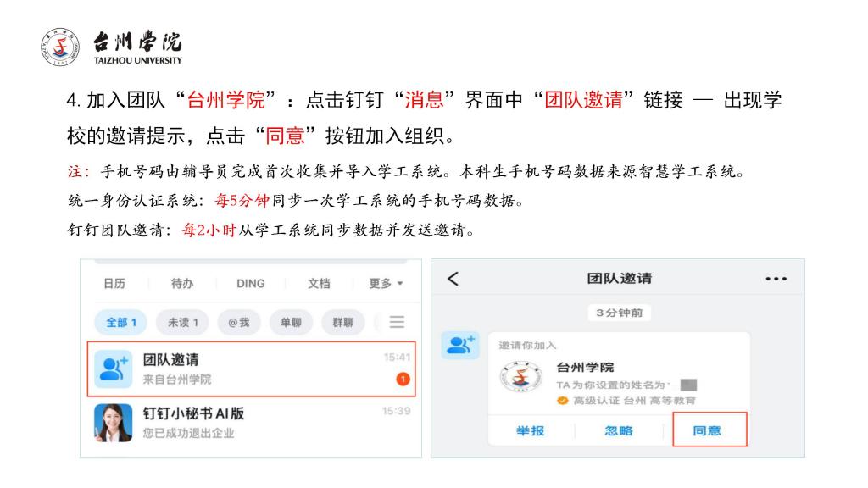Select the 全部 1 filter chip
The width and height of the screenshot is (868, 488).
pos(120,322)
